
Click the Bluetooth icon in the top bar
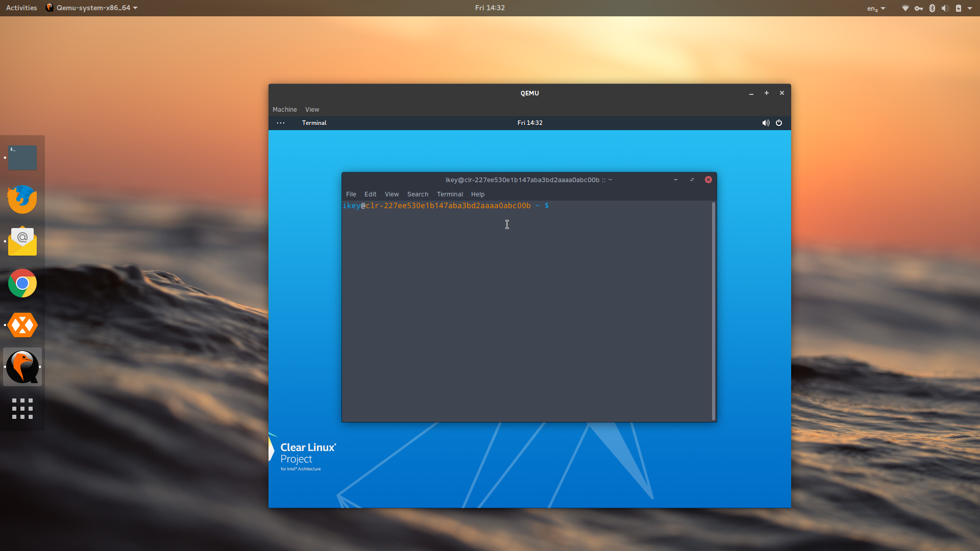(932, 8)
